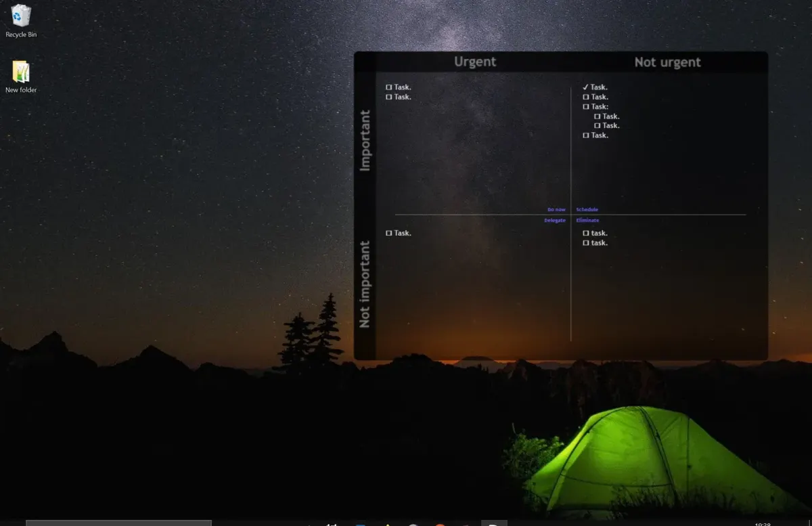Tick the Task box directly below the checkmarked Task
The width and height of the screenshot is (812, 526).
pos(586,97)
